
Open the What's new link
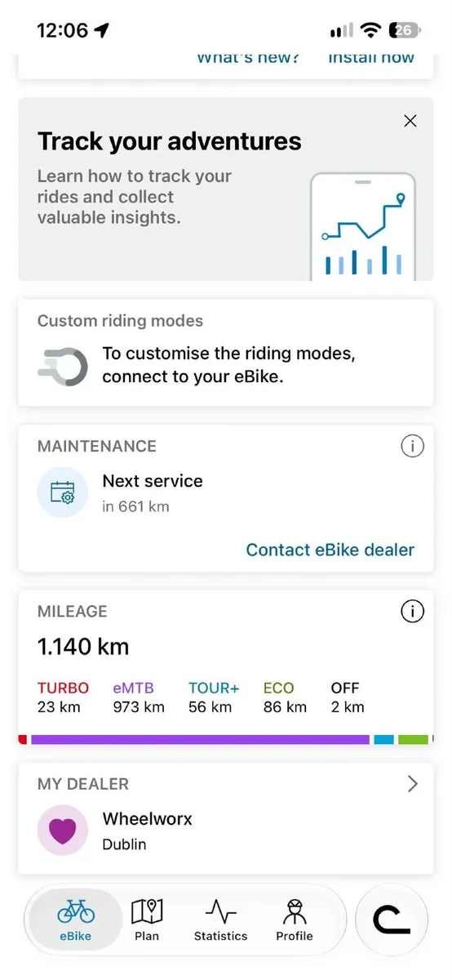248,57
